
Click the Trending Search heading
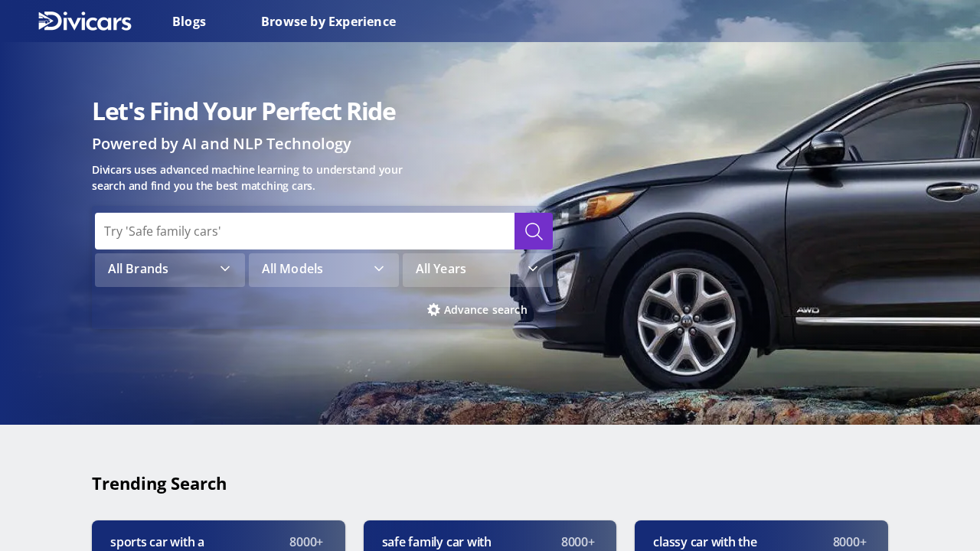point(159,484)
